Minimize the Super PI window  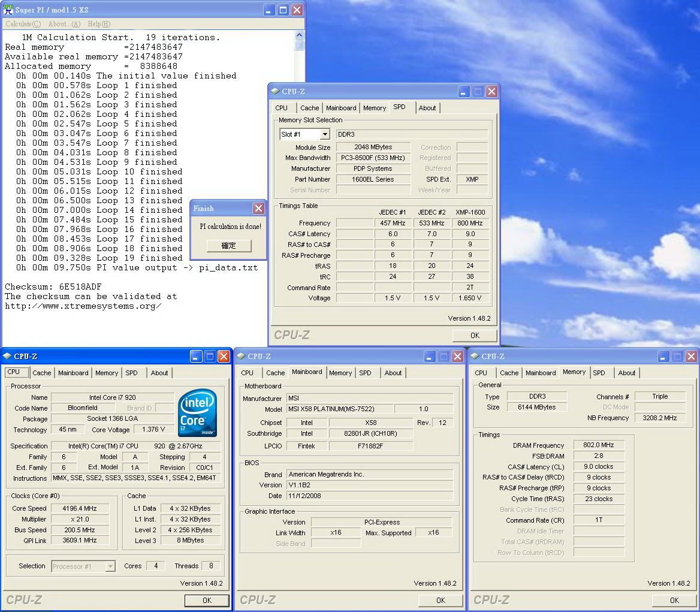(x=268, y=10)
